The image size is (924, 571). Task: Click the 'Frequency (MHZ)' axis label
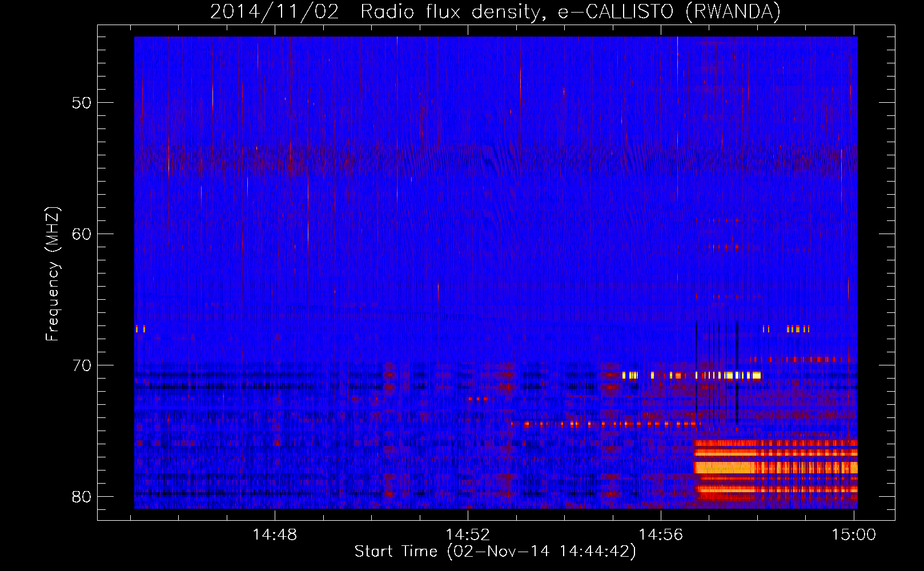[x=53, y=274]
